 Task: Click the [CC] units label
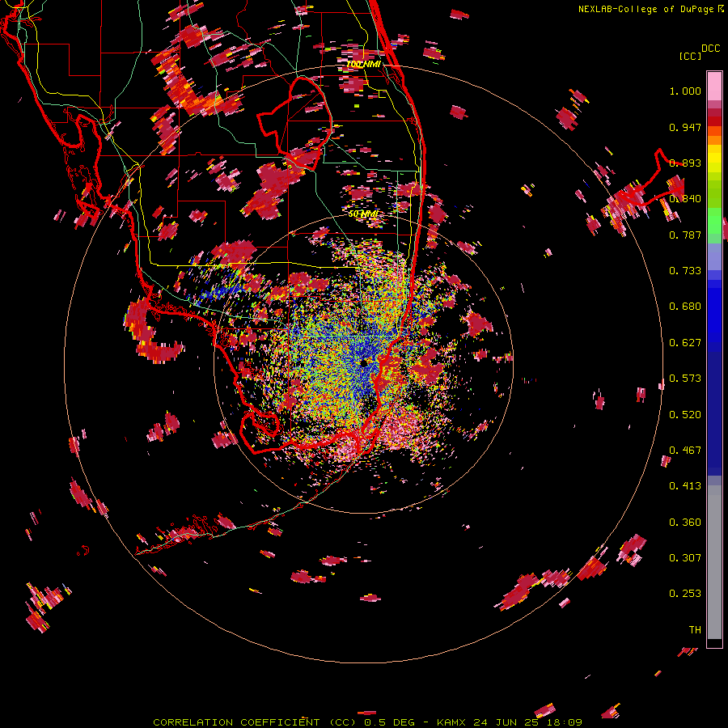[x=690, y=56]
